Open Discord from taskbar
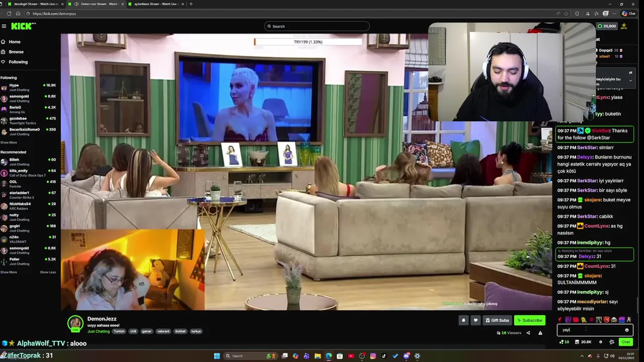 [x=406, y=356]
